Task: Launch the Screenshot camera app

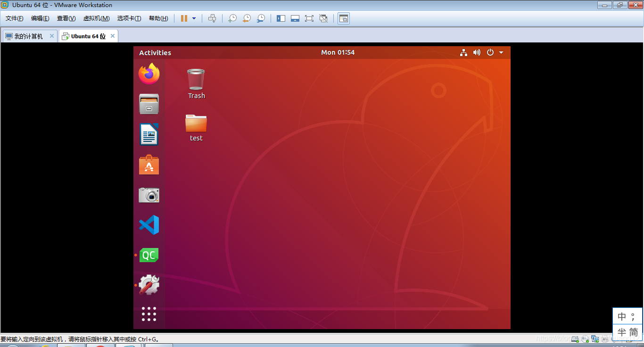Action: [x=149, y=195]
